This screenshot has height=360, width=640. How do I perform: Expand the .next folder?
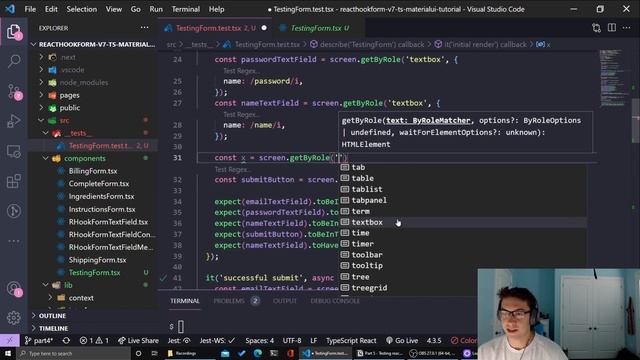click(x=92, y=57)
